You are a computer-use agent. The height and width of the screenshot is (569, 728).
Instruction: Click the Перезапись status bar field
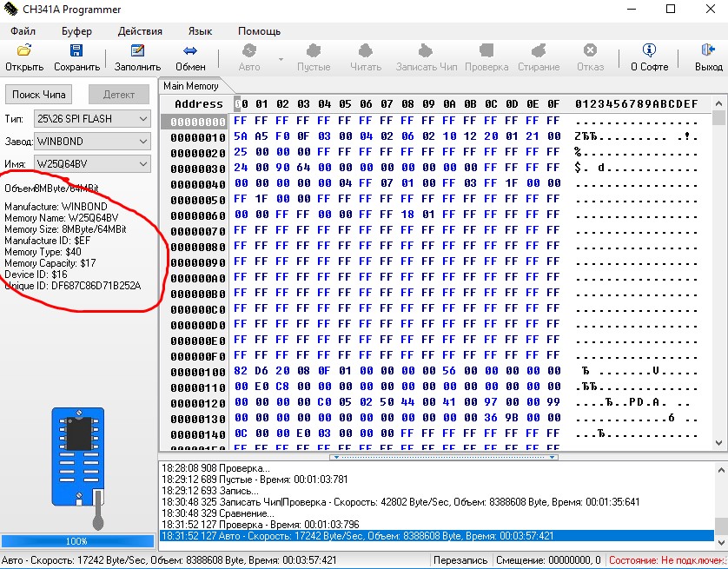pyautogui.click(x=460, y=560)
